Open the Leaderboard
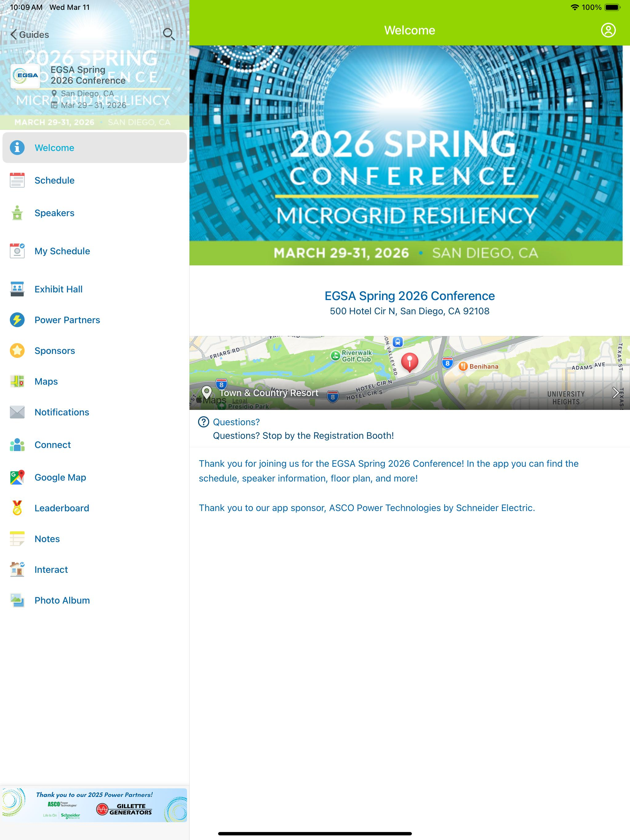 (x=95, y=508)
